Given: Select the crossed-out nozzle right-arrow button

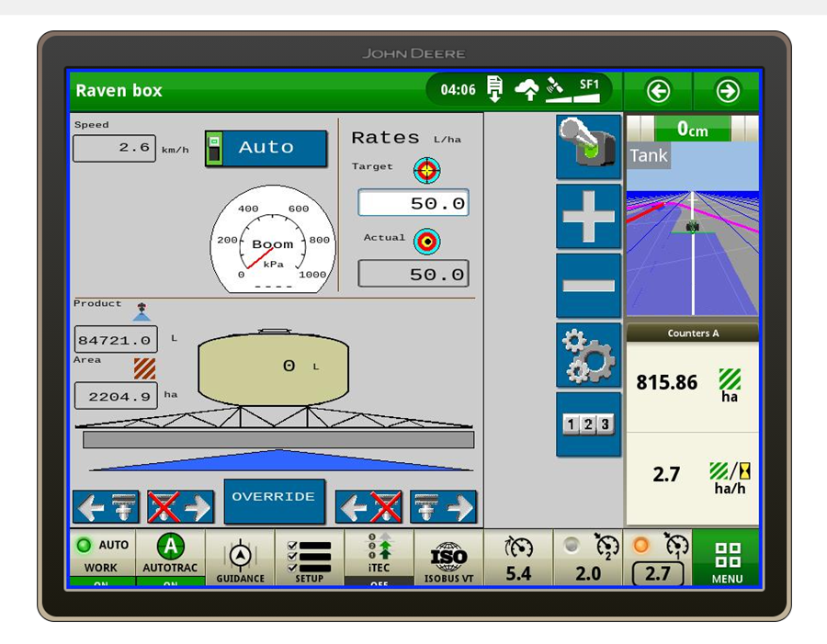Looking at the screenshot, I should [180, 507].
